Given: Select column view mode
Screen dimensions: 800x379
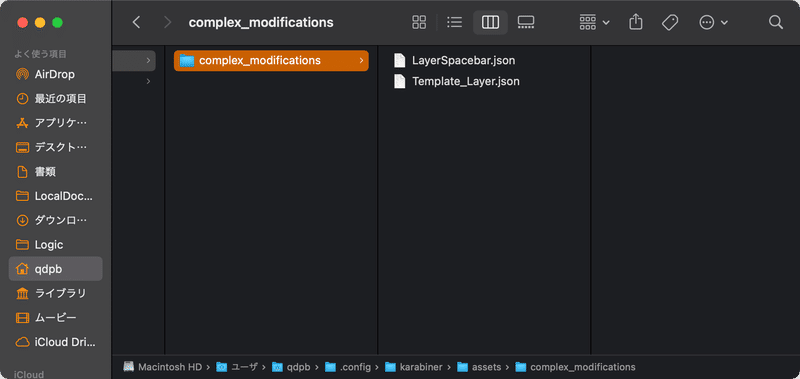Looking at the screenshot, I should coord(490,22).
